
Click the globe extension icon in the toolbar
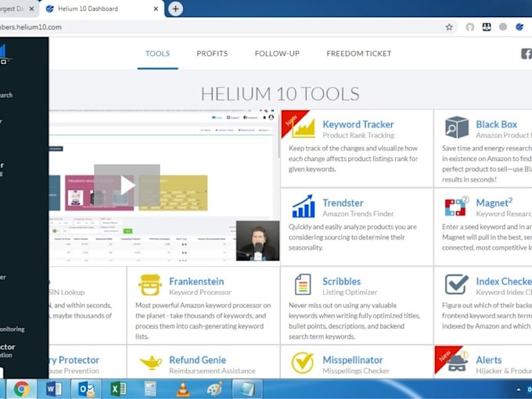click(503, 27)
